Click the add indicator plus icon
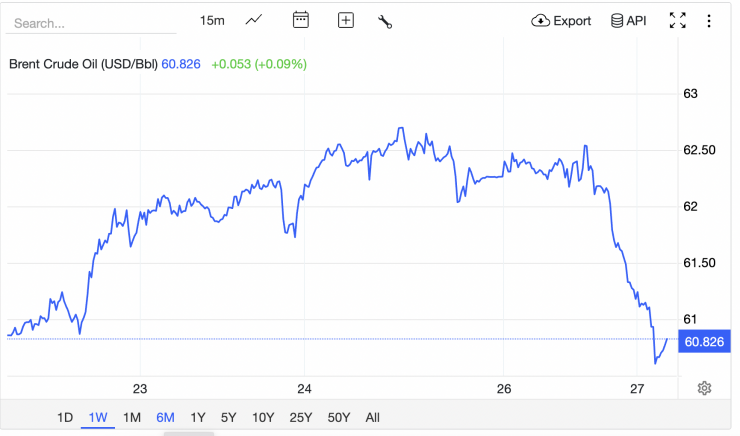The width and height of the screenshot is (740, 436). [346, 20]
